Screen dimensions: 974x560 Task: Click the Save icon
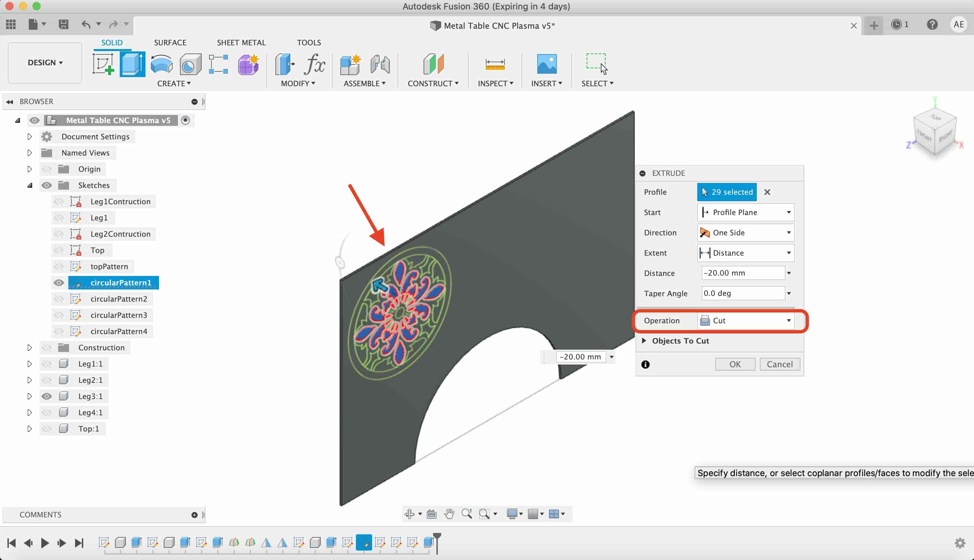click(x=64, y=25)
